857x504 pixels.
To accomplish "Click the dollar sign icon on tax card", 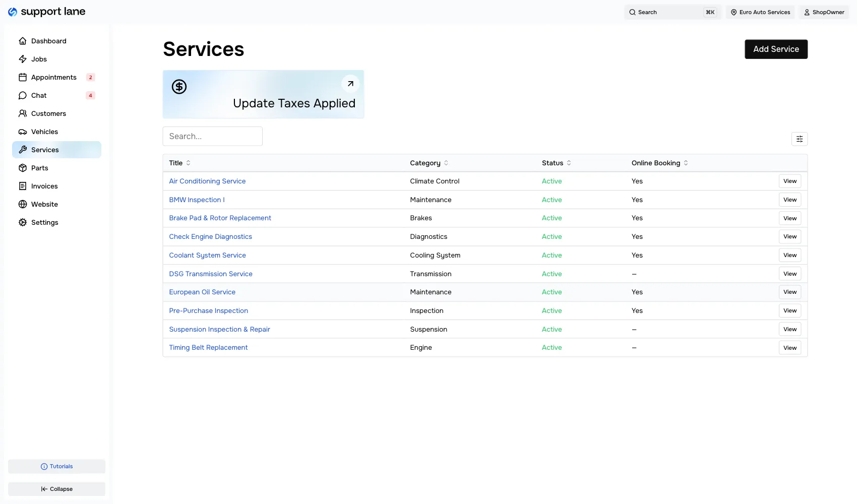I will 179,87.
